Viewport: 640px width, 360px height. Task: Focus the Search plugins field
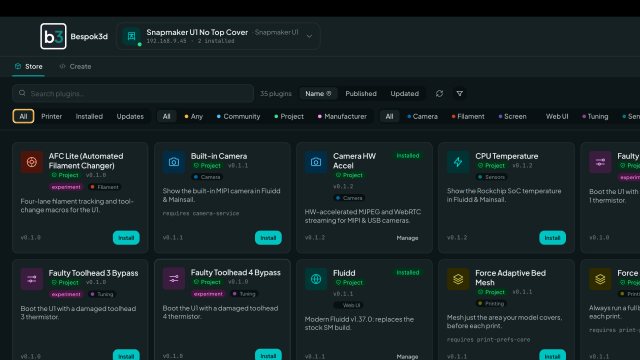133,93
